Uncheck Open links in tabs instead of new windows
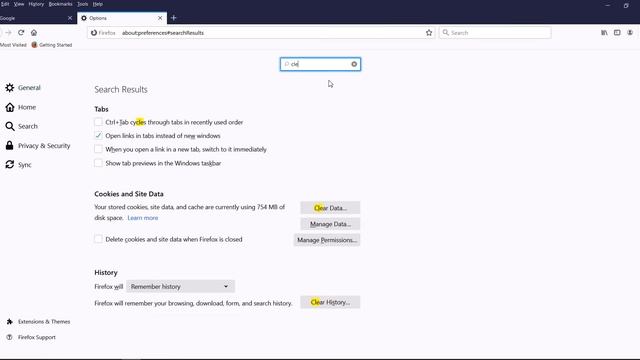This screenshot has width=640, height=360. (98, 136)
